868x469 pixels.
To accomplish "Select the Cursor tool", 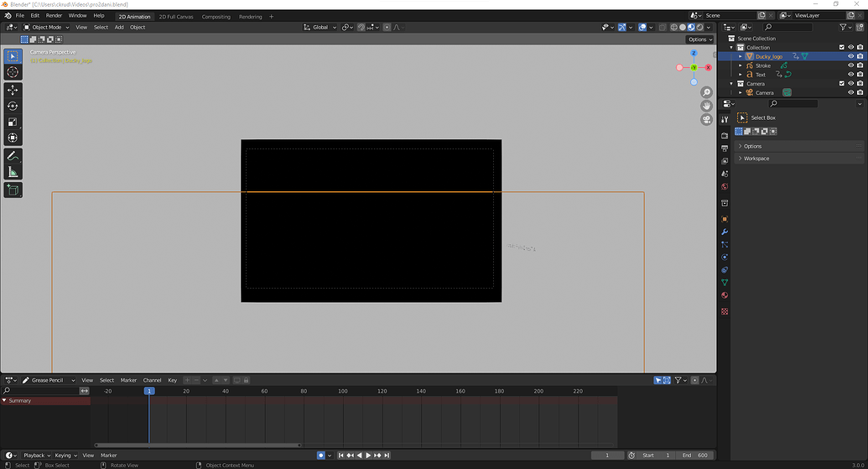I will click(x=13, y=72).
